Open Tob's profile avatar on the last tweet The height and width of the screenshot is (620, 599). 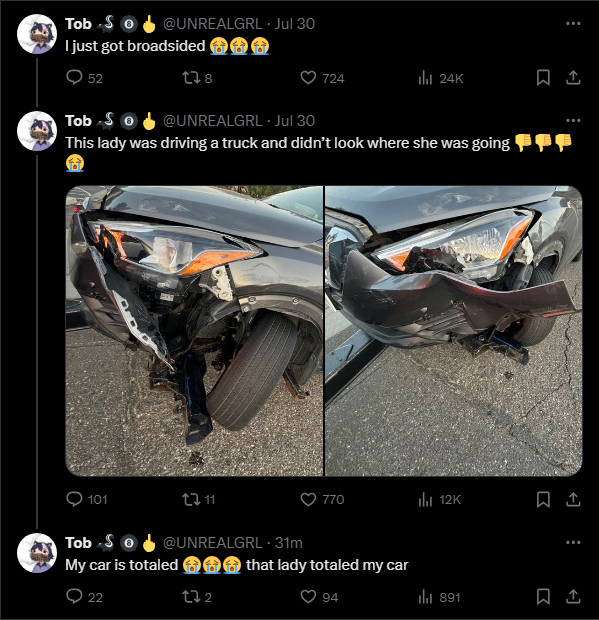click(37, 552)
